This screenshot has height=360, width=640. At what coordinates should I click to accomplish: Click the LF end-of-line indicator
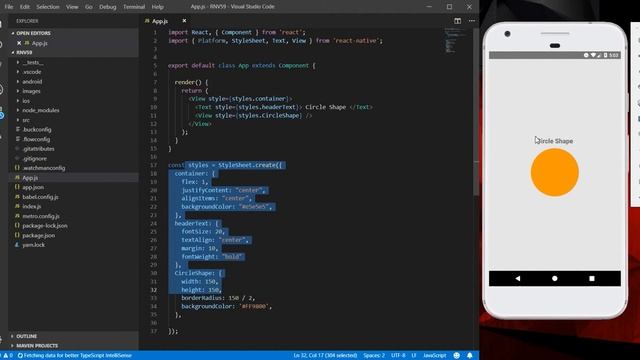[413, 356]
